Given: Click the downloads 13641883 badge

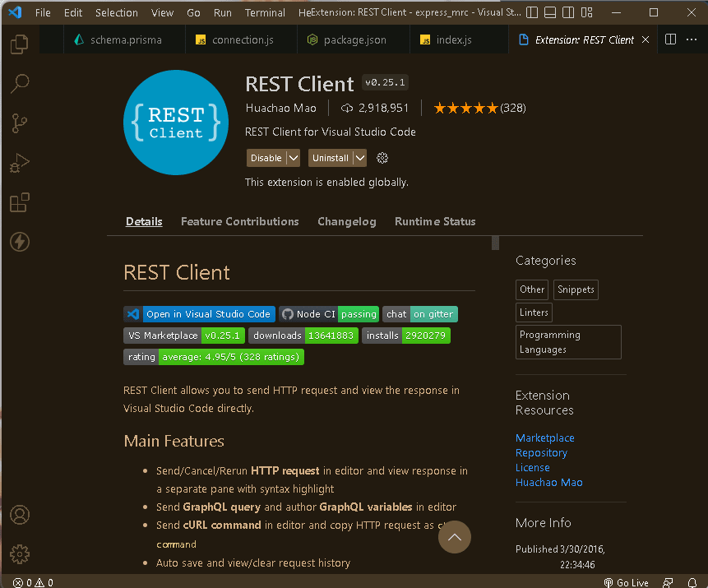Looking at the screenshot, I should [x=303, y=336].
